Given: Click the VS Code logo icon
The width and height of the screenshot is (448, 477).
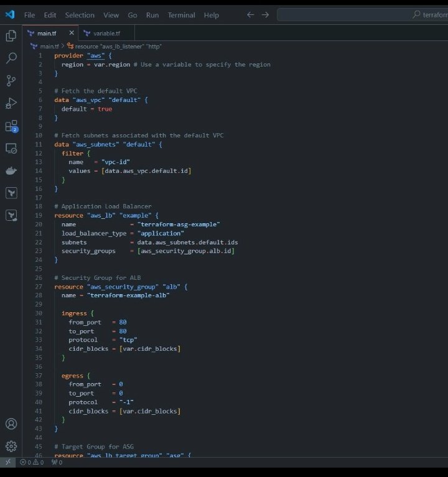Looking at the screenshot, I should (x=10, y=14).
